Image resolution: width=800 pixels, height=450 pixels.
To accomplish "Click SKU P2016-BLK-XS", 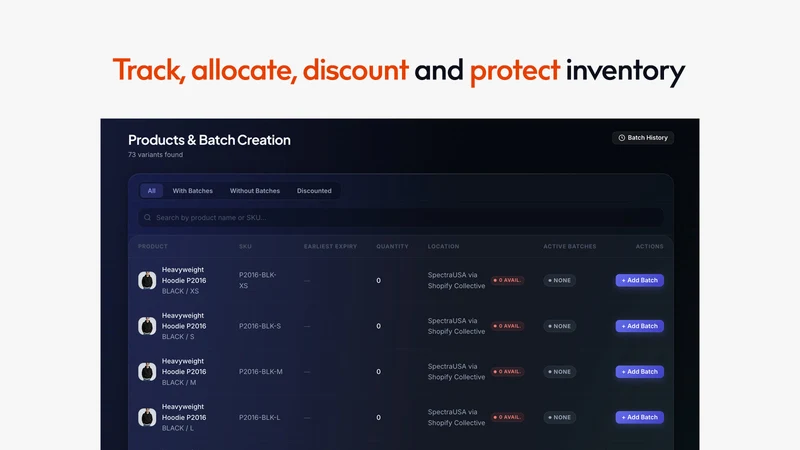I will click(258, 280).
